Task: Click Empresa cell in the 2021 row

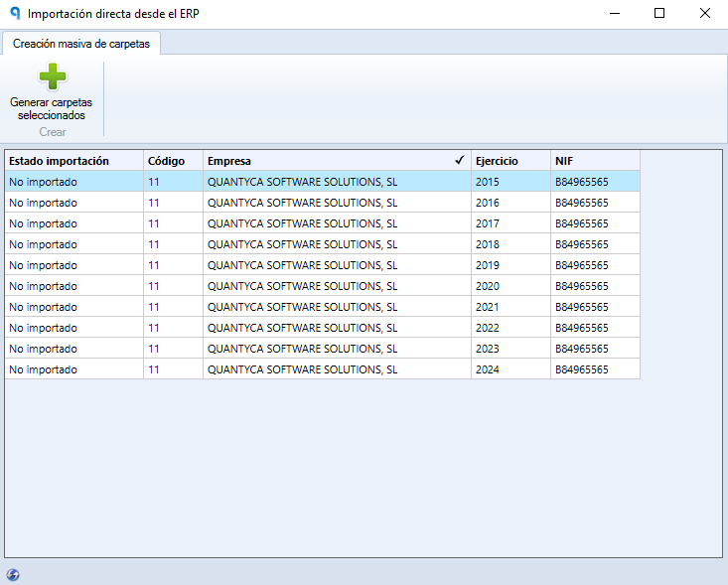Action: pyautogui.click(x=337, y=307)
